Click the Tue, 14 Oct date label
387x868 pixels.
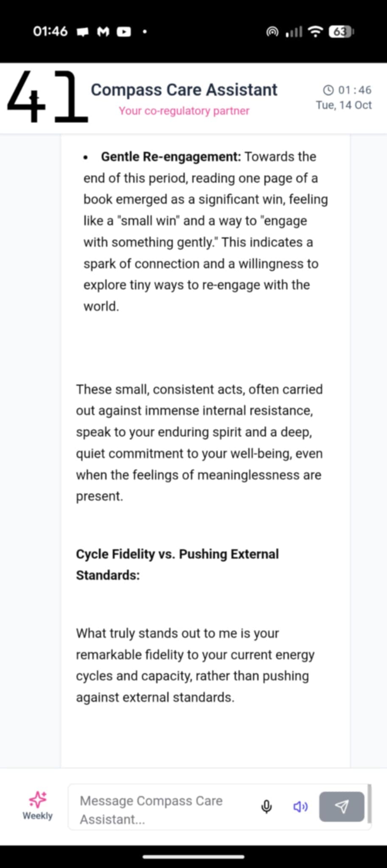click(343, 105)
